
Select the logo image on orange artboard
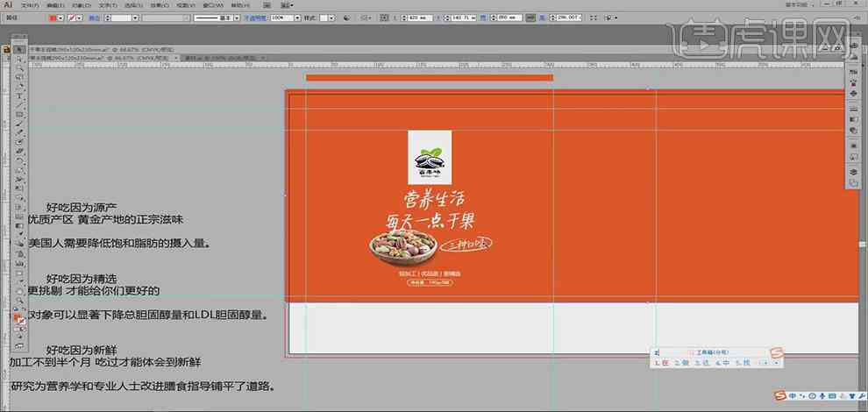pos(430,157)
